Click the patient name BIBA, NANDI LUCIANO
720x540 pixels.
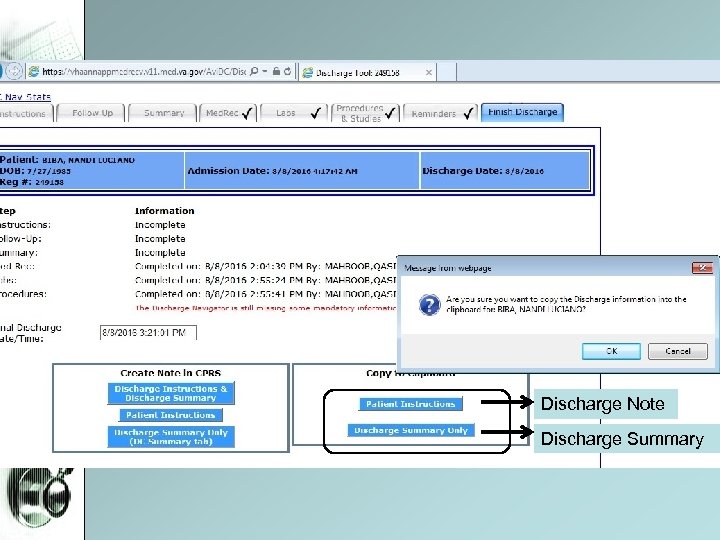89,160
